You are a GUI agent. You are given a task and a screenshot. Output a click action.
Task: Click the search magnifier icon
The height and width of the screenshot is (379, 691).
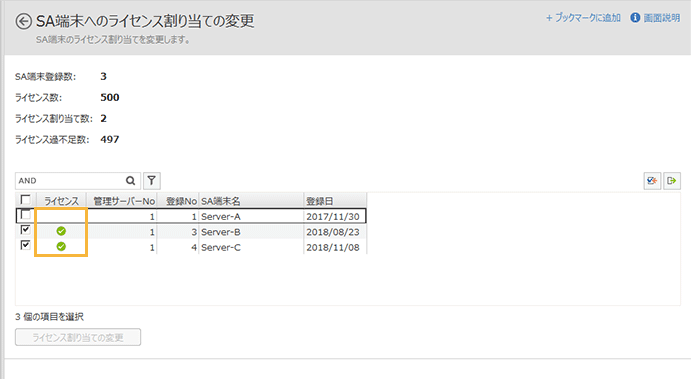point(130,181)
